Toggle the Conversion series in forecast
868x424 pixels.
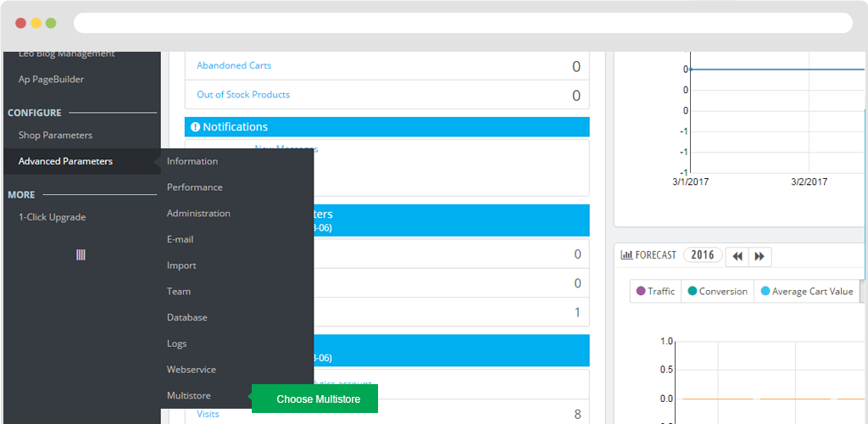pyautogui.click(x=717, y=291)
